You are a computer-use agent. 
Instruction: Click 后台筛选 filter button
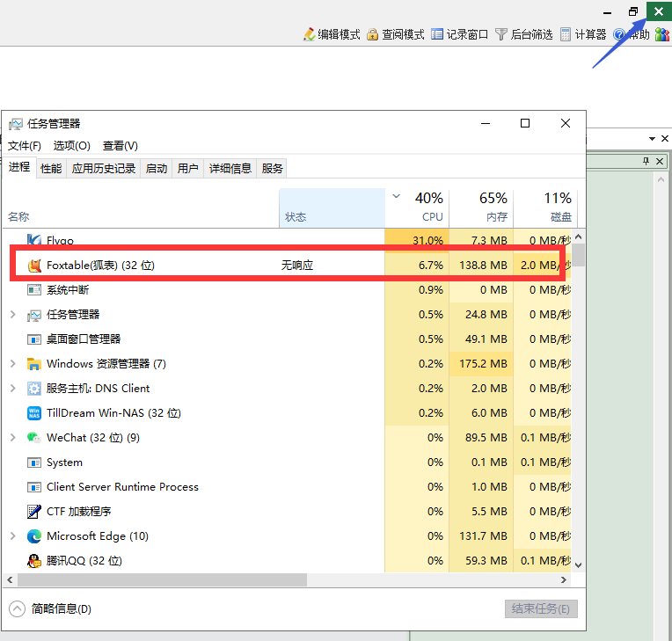pyautogui.click(x=523, y=34)
